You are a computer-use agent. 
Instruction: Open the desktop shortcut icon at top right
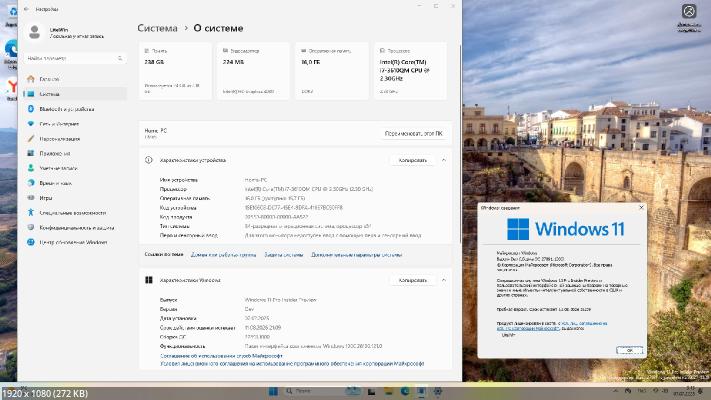coord(689,17)
